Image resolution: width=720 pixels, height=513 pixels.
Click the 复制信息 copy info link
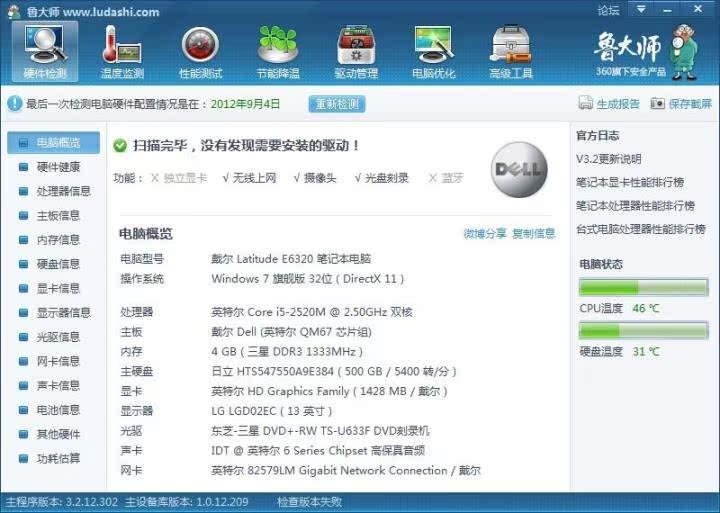(x=533, y=234)
